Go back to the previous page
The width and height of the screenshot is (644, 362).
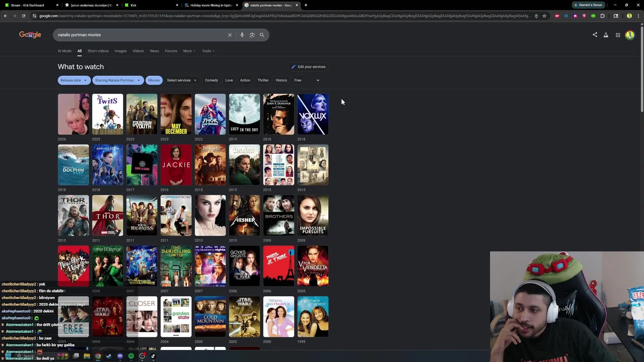[x=5, y=16]
